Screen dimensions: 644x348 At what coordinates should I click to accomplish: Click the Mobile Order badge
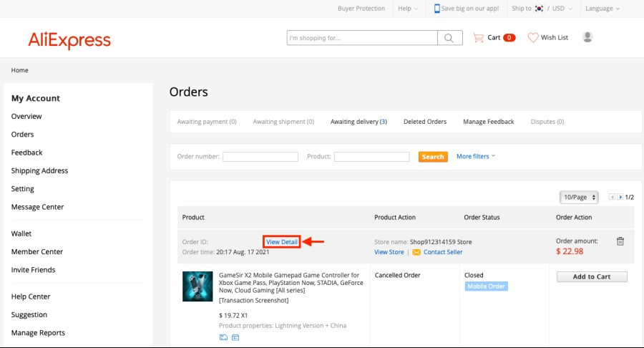487,286
